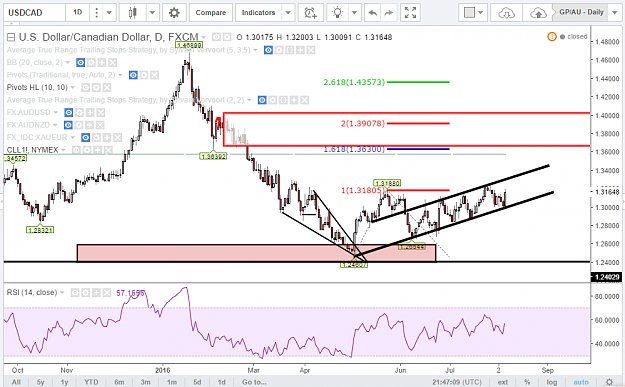
Task: Select the 6m time range
Action: (119, 382)
